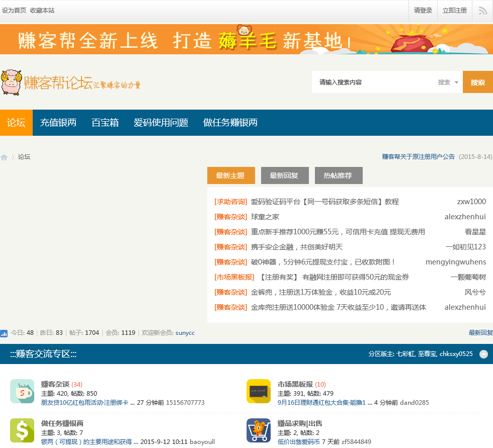Open latest post 银两（可提现）的主要用途和获得
493x448 pixels.
tap(90, 442)
